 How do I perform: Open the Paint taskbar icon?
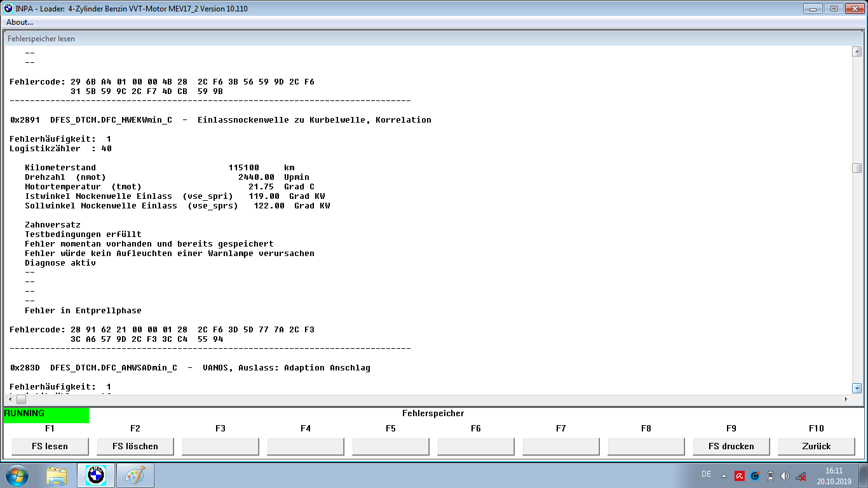(x=135, y=475)
